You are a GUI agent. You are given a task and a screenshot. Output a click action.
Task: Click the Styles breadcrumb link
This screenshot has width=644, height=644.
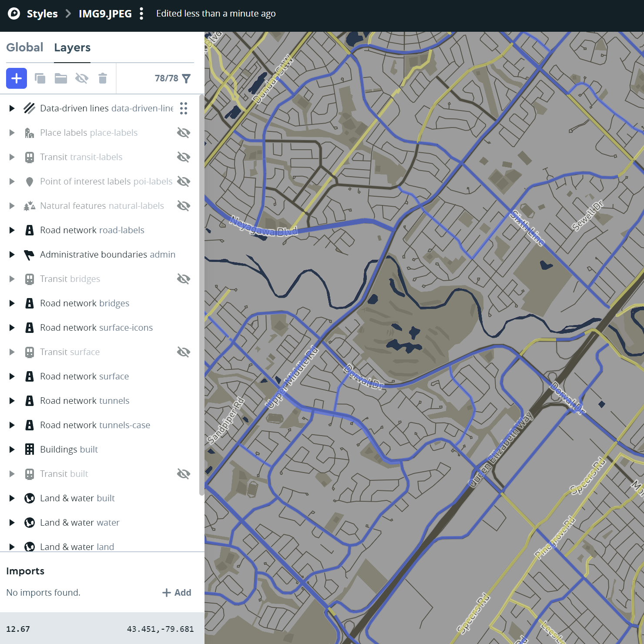tap(41, 13)
